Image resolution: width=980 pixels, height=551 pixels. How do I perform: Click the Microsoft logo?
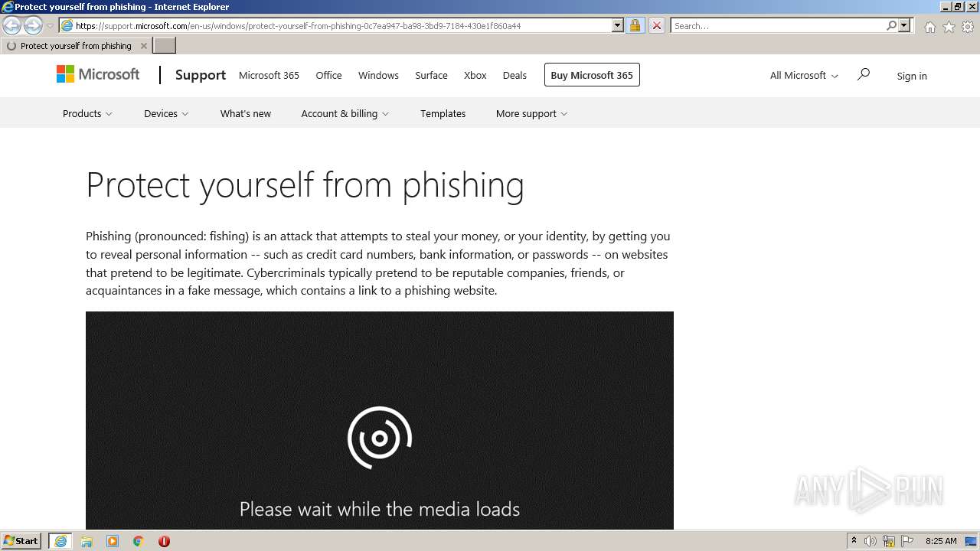pyautogui.click(x=98, y=74)
